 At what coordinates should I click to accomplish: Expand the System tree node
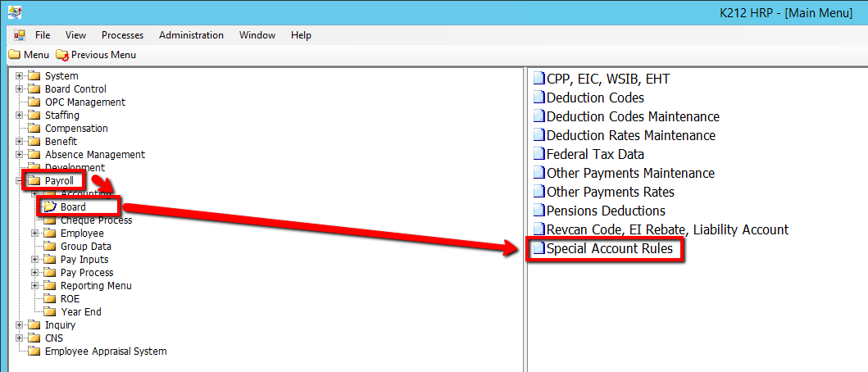click(20, 76)
